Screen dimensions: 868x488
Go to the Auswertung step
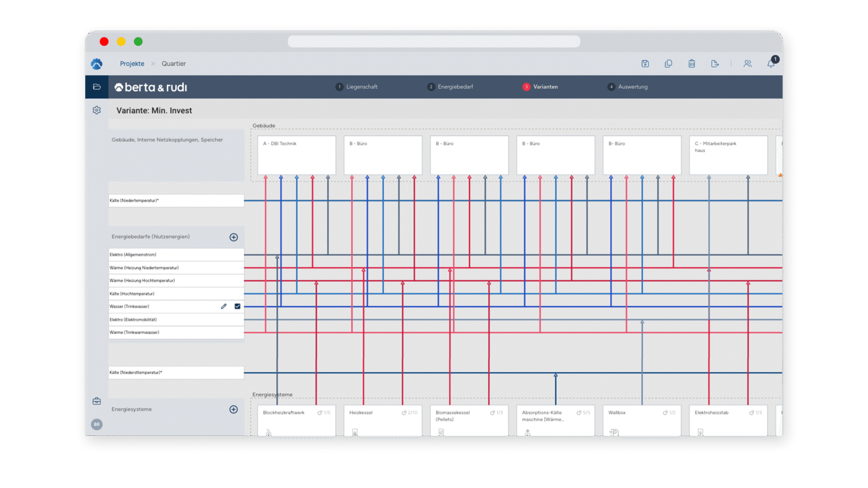coord(628,87)
